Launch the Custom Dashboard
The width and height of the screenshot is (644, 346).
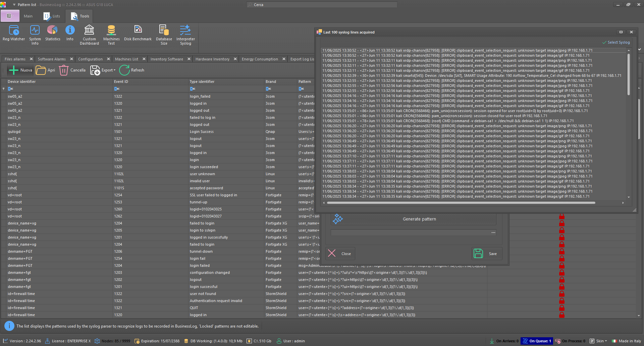89,35
